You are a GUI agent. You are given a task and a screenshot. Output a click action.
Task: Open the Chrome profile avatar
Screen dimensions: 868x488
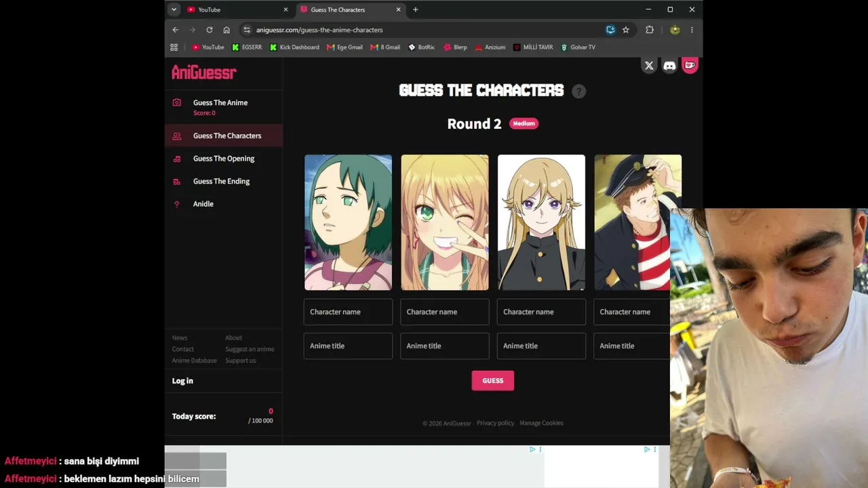(675, 30)
